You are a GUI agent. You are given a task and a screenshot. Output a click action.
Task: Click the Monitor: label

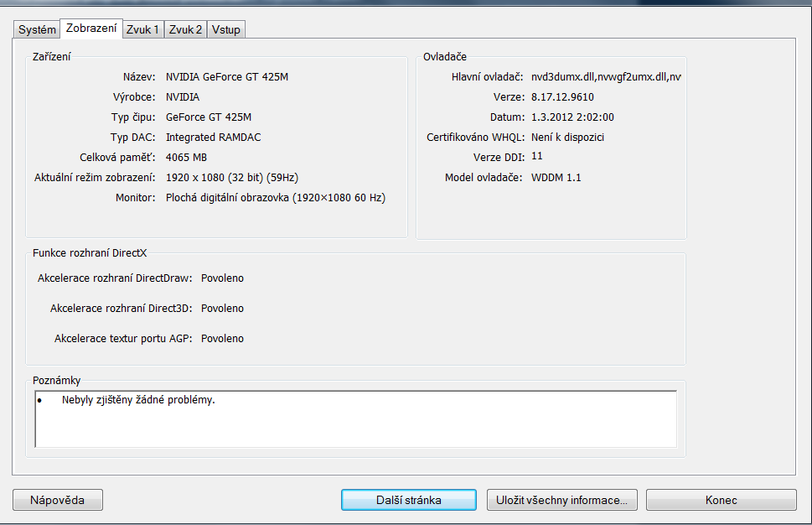click(x=135, y=198)
